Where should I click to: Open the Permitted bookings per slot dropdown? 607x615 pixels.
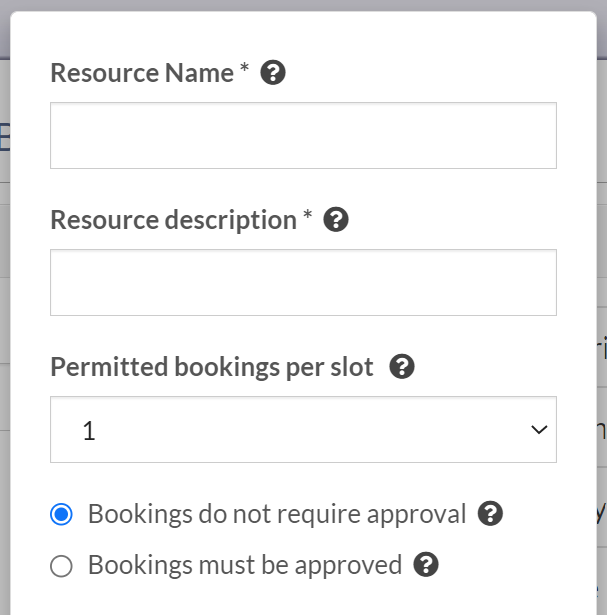pyautogui.click(x=303, y=430)
